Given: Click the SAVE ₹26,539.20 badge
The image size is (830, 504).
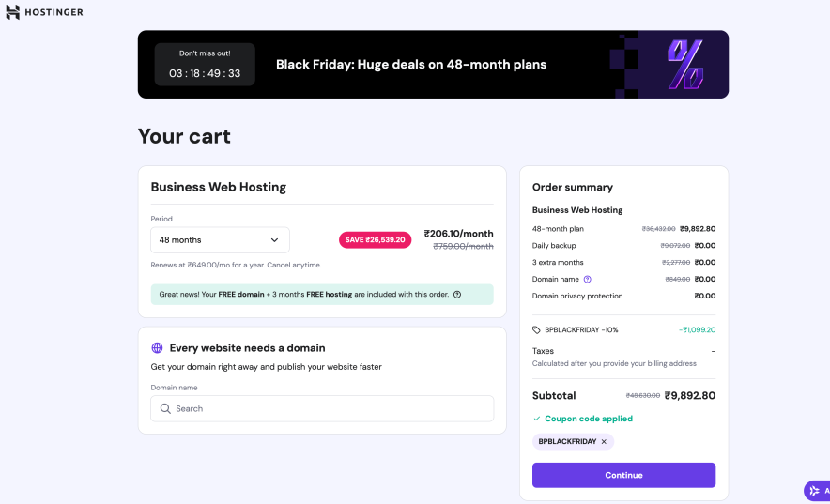Looking at the screenshot, I should [375, 240].
